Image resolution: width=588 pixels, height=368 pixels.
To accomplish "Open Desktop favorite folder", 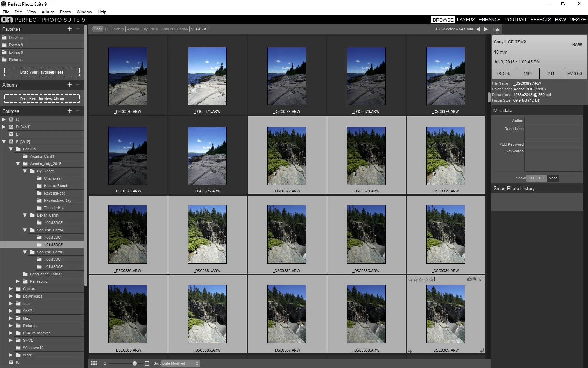I will pos(42,38).
